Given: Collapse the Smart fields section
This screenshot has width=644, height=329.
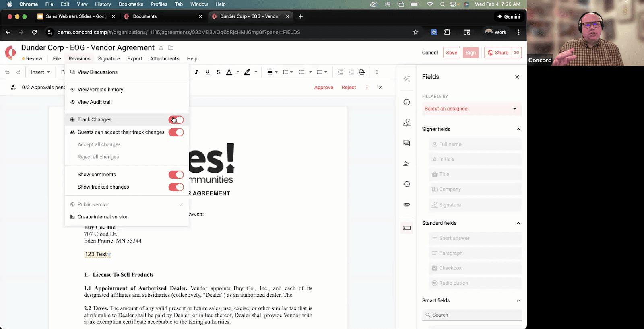Looking at the screenshot, I should click(x=518, y=301).
